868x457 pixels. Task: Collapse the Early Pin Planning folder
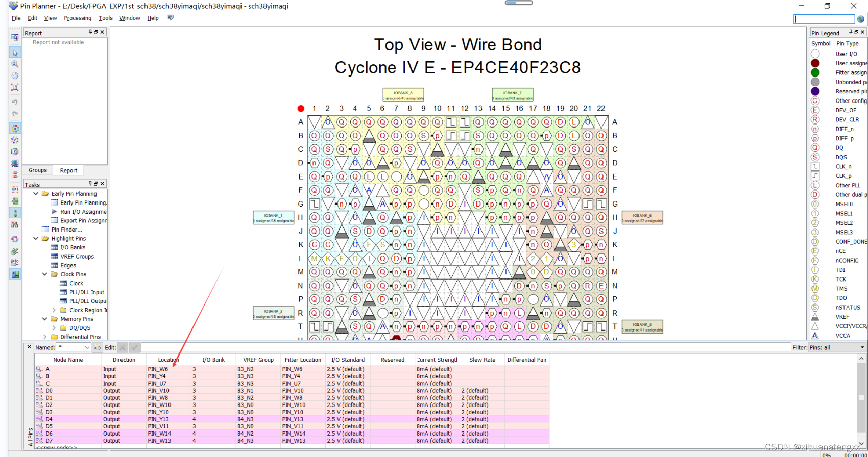coord(36,194)
